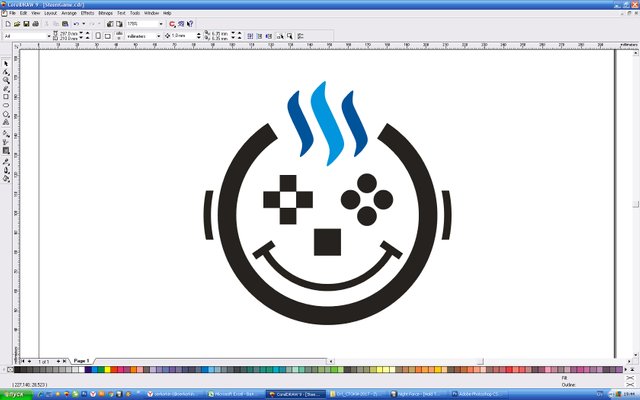
Task: Open the Application Launcher icon
Action: pos(172,24)
